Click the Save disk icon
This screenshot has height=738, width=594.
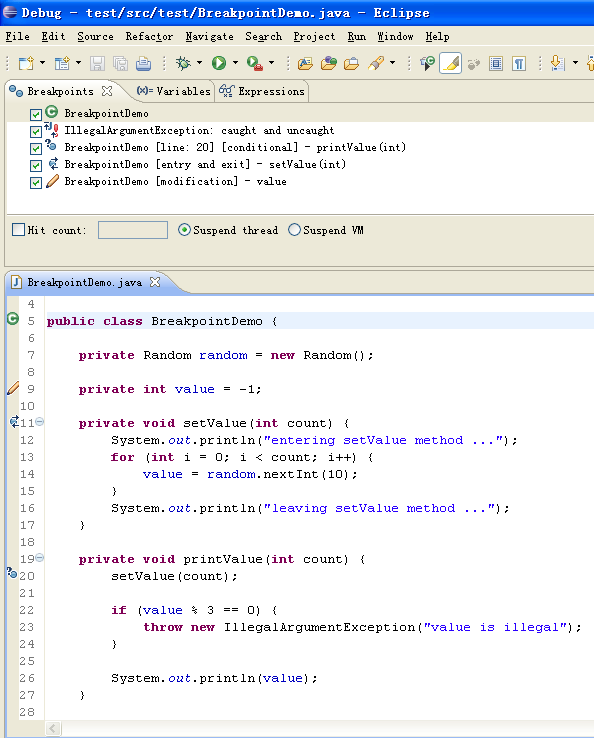coord(97,63)
